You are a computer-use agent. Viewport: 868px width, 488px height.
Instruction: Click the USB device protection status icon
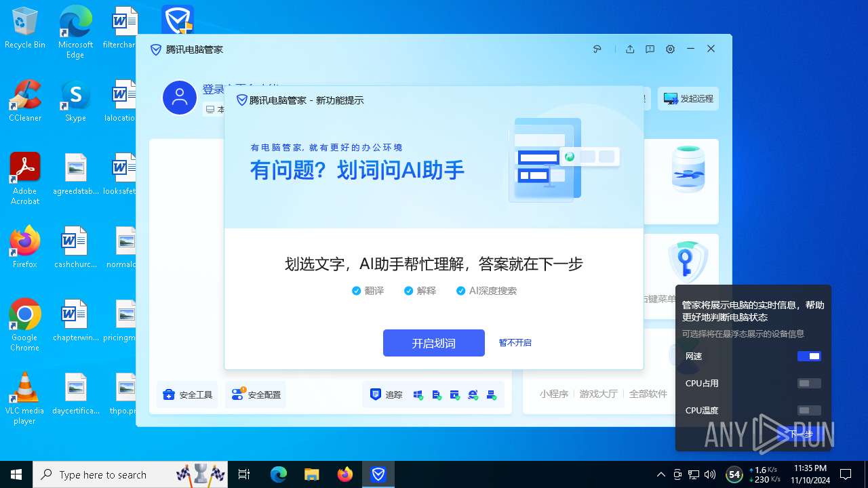point(492,394)
